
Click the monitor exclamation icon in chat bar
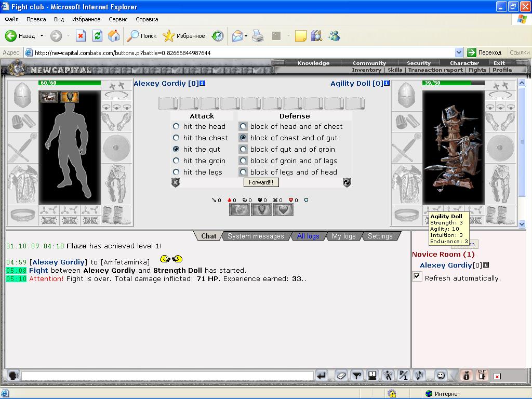(372, 376)
